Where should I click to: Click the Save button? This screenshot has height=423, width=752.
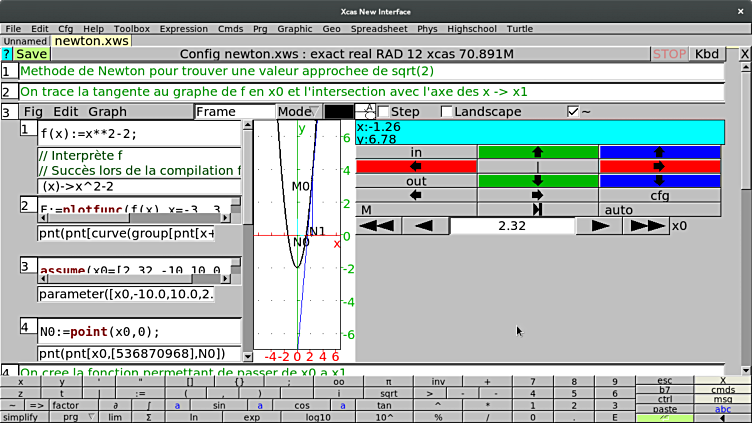[x=31, y=54]
